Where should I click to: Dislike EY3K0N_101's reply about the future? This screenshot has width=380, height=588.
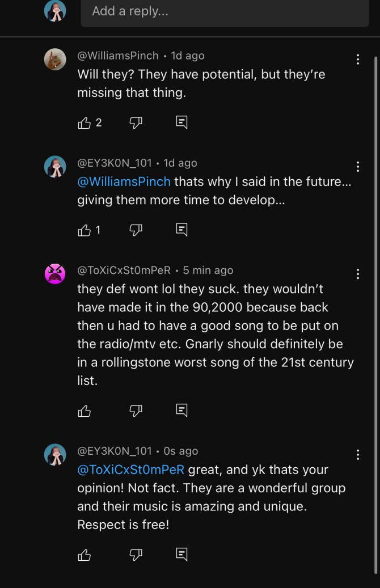pyautogui.click(x=136, y=230)
